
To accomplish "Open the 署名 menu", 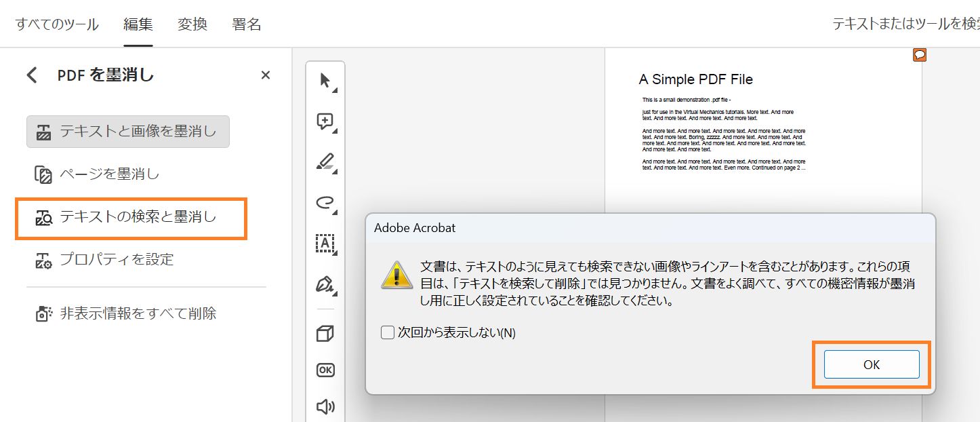I will tap(246, 22).
